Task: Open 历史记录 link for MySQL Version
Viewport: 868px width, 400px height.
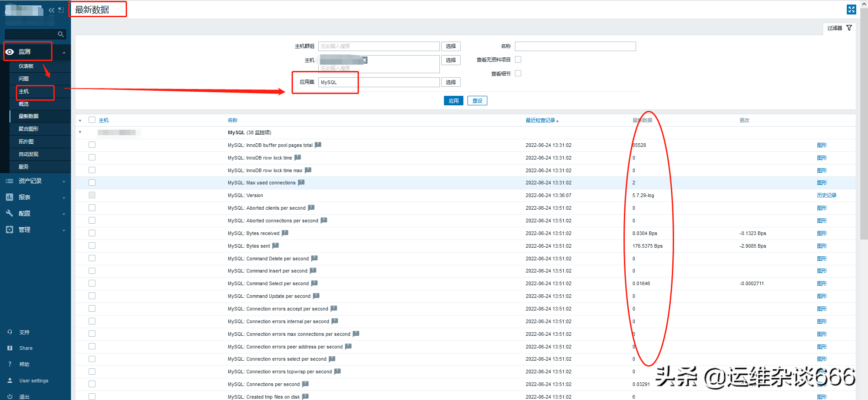Action: click(x=827, y=195)
